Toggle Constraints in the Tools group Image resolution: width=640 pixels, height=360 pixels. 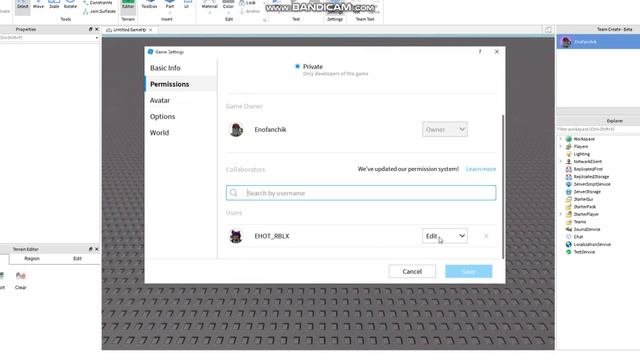pos(98,2)
